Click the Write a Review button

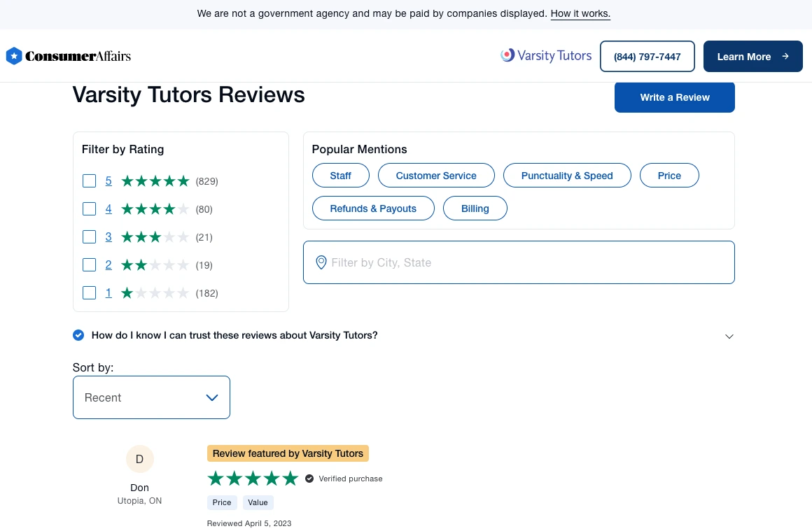[x=674, y=97]
